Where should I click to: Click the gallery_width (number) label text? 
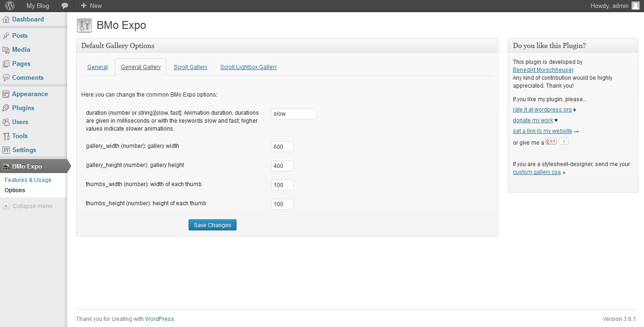click(x=133, y=146)
